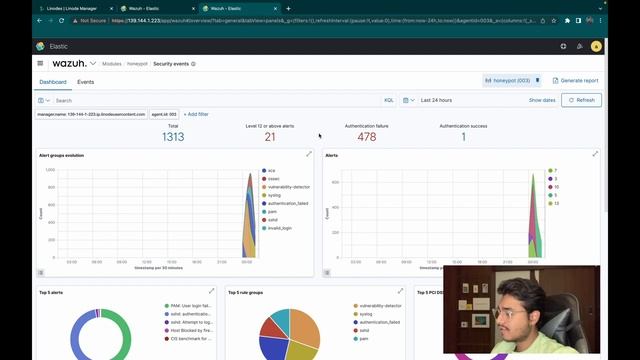Expand the Alerts chart panel
This screenshot has height=360, width=640.
coord(596,154)
